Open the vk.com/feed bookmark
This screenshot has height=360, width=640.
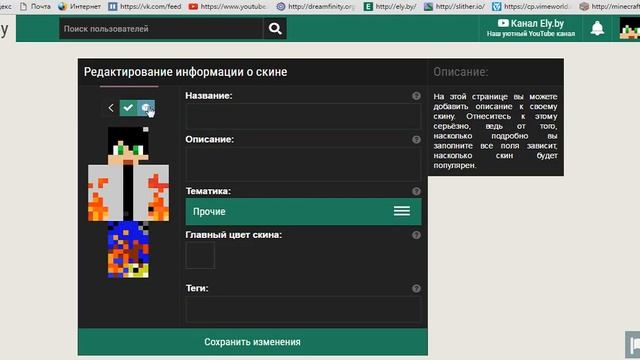(x=145, y=6)
